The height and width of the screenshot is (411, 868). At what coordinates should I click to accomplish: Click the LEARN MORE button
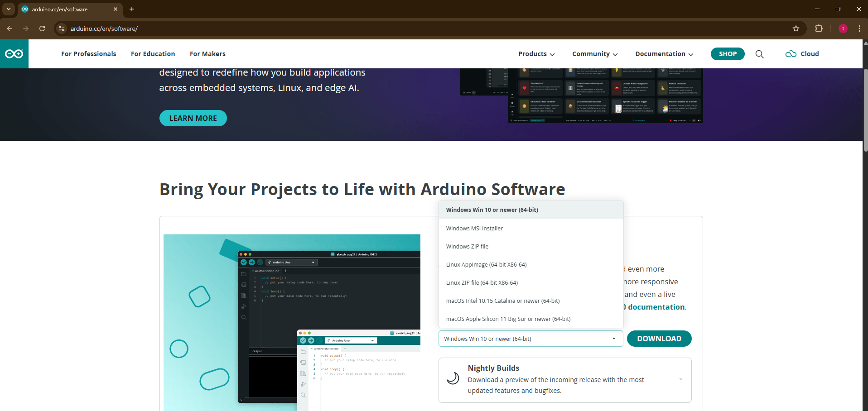point(193,118)
